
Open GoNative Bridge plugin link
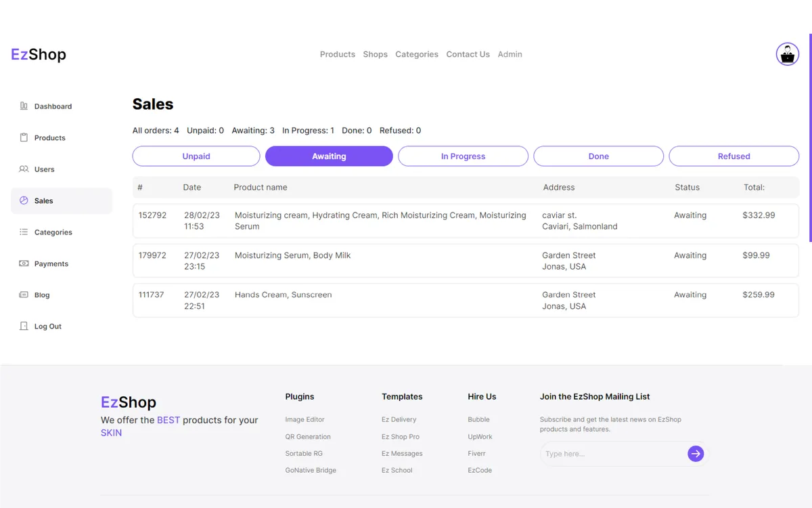pyautogui.click(x=311, y=470)
